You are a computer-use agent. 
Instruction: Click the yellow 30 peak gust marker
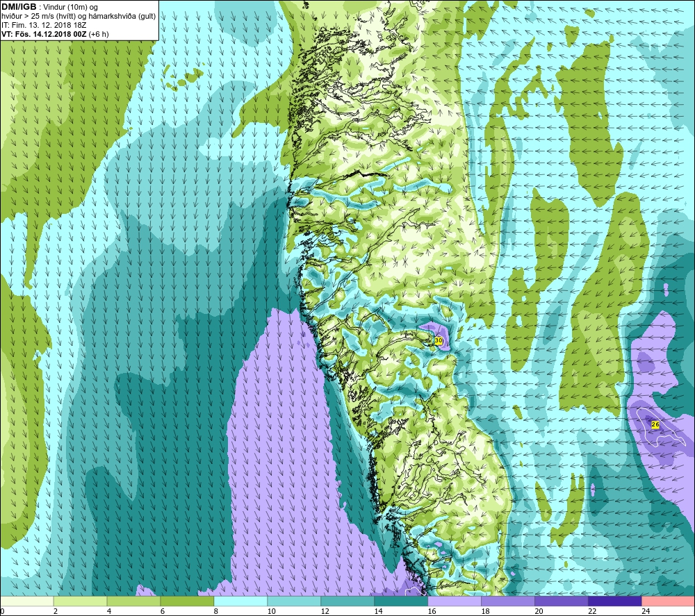click(x=439, y=340)
